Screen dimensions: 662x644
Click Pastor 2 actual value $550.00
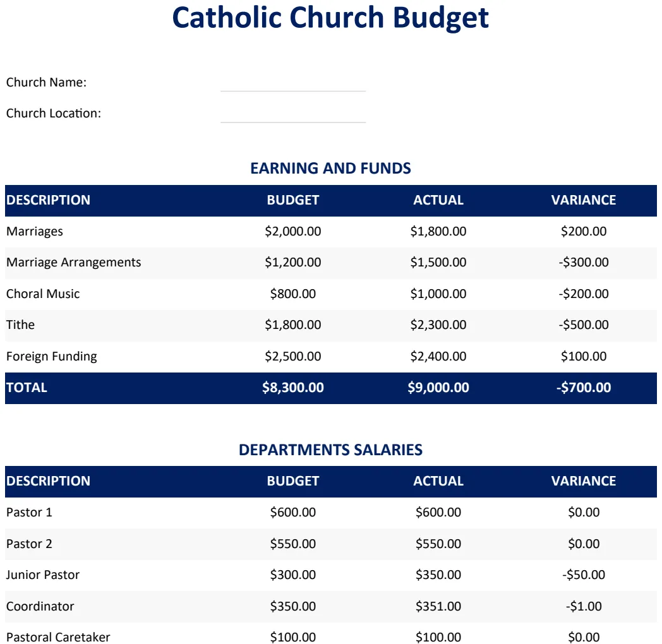pyautogui.click(x=438, y=544)
